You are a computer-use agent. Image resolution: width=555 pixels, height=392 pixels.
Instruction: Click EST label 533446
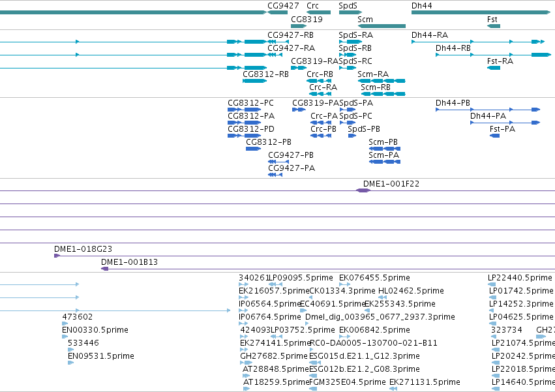click(x=83, y=343)
